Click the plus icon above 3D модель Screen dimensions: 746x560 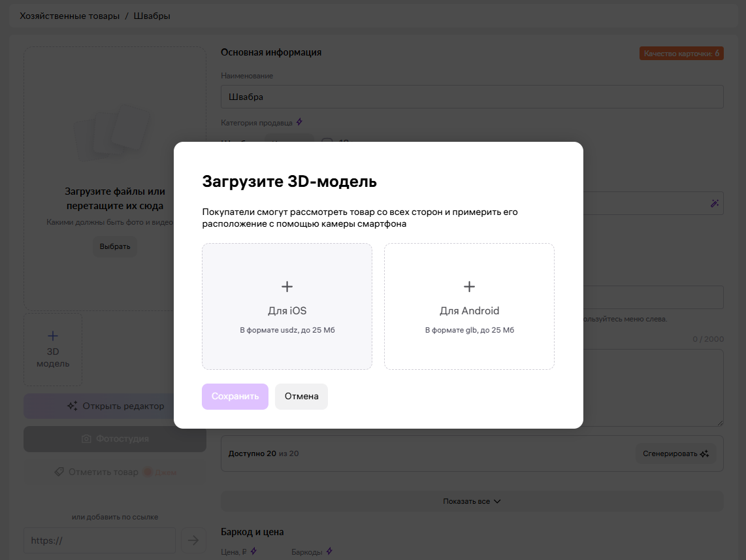(53, 336)
